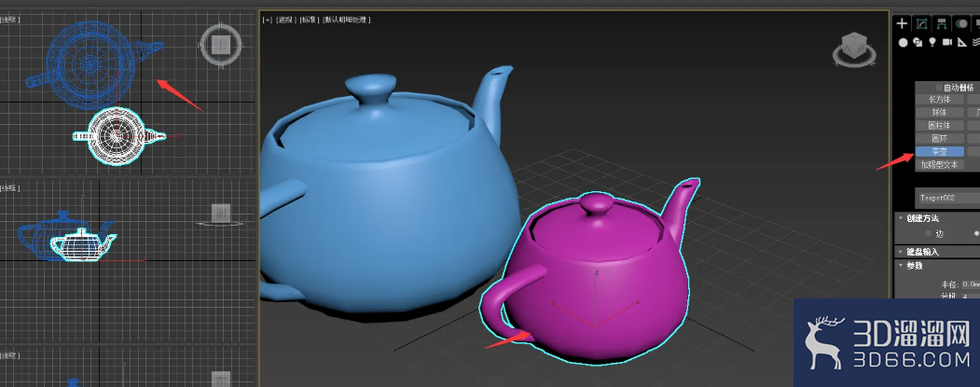Select the Cameras category icon
The width and height of the screenshot is (980, 387).
tap(946, 43)
